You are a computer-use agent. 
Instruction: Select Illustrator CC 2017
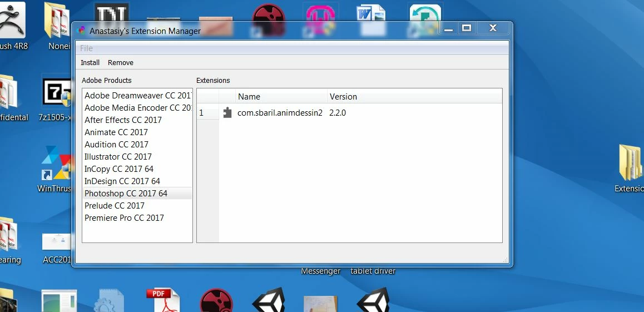point(137,157)
